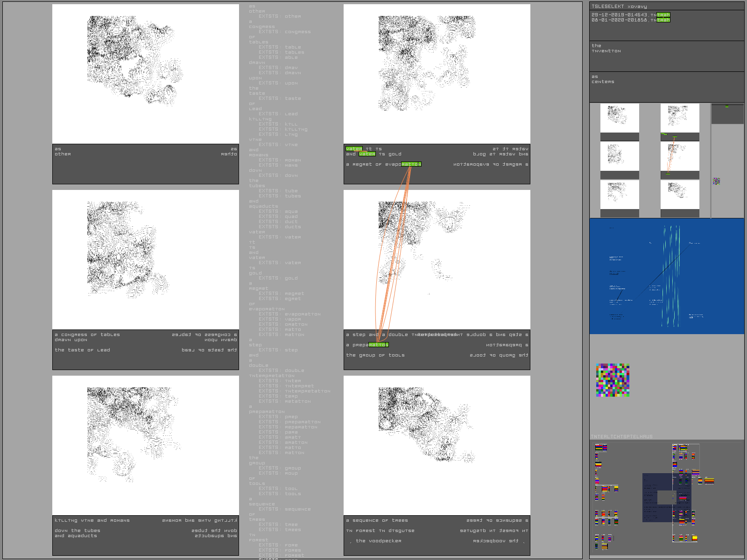The image size is (747, 560).
Task: Click the small pixel-noise icon in right strip
Action: [x=716, y=181]
